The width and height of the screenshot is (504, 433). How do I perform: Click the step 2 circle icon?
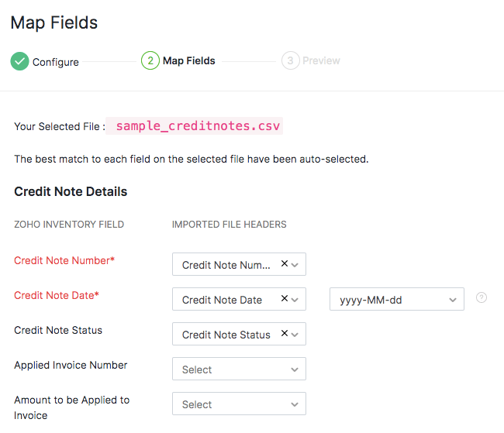(x=150, y=60)
